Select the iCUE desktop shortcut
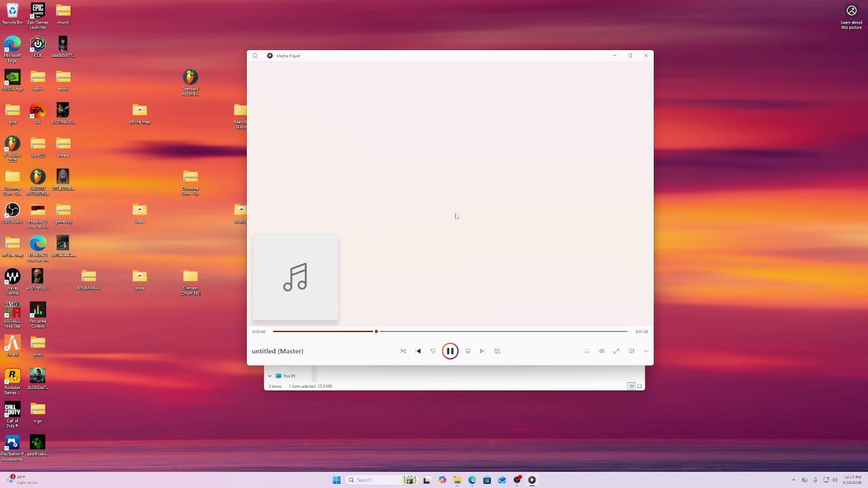The image size is (868, 488). [38, 47]
